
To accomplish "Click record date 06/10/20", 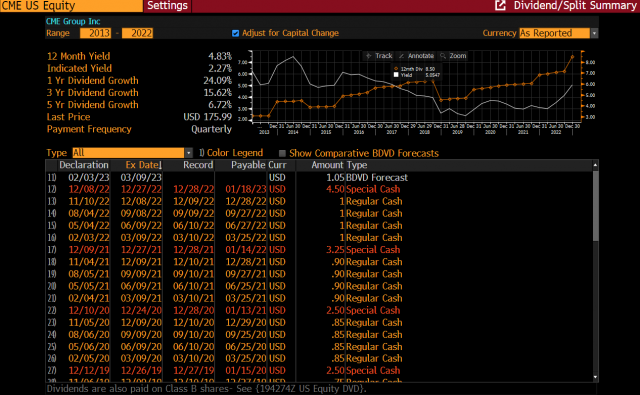I will (193, 347).
